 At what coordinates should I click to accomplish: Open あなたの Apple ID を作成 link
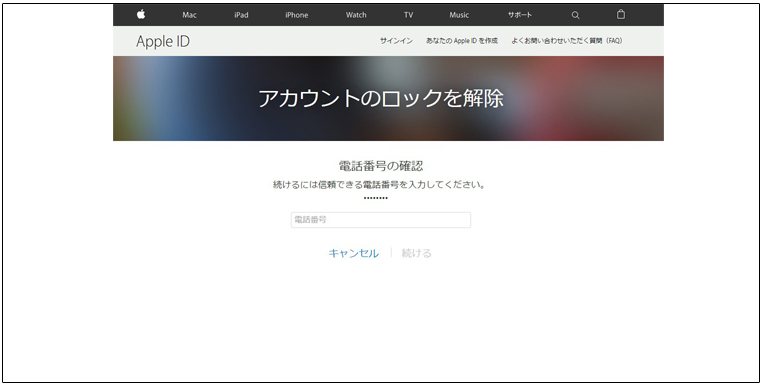(462, 41)
